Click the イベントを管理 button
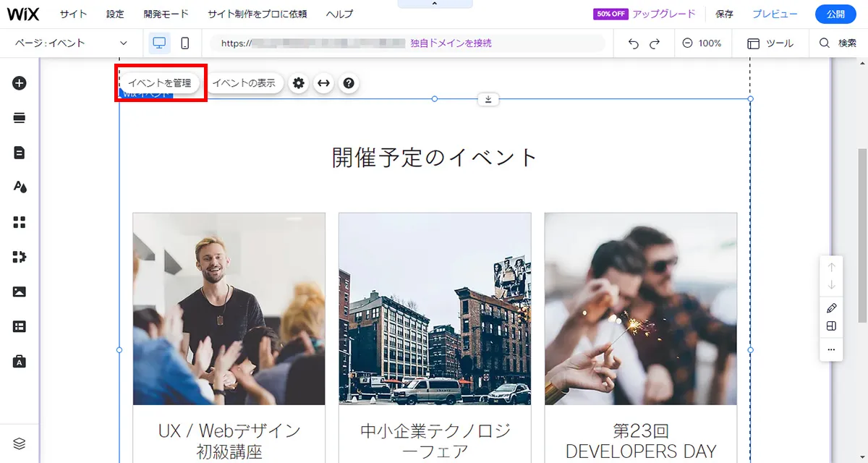 tap(160, 82)
